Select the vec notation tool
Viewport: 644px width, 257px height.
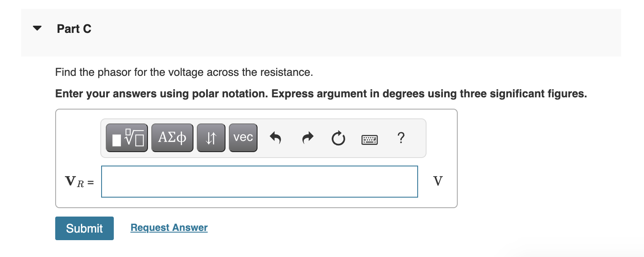click(243, 137)
